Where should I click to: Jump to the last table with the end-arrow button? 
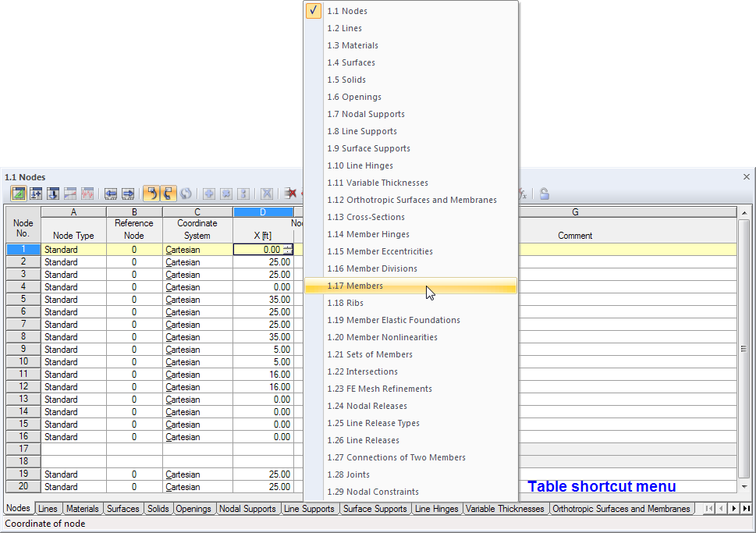pos(746,508)
